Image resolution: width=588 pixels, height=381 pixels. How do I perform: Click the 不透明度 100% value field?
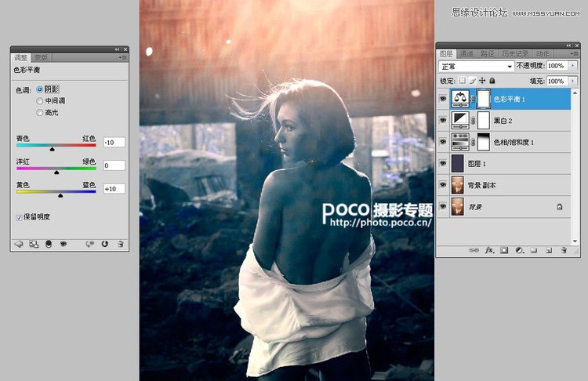(x=557, y=66)
